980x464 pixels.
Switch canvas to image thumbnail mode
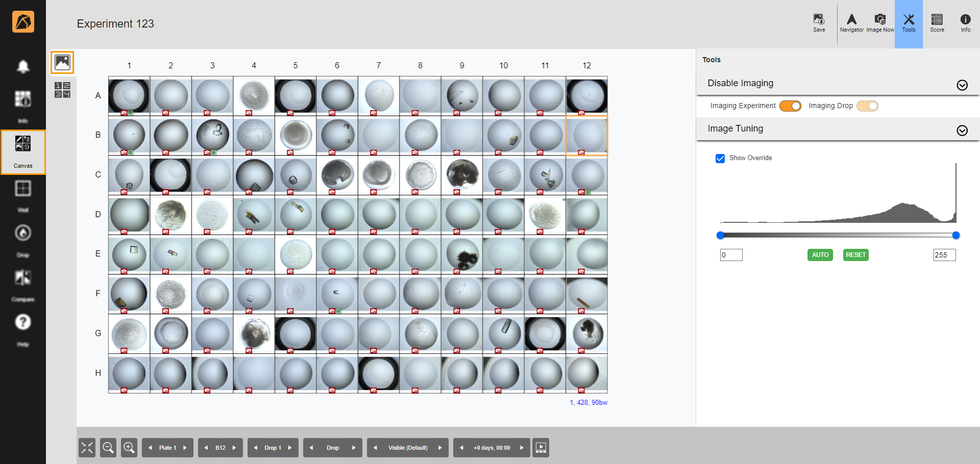pos(62,62)
